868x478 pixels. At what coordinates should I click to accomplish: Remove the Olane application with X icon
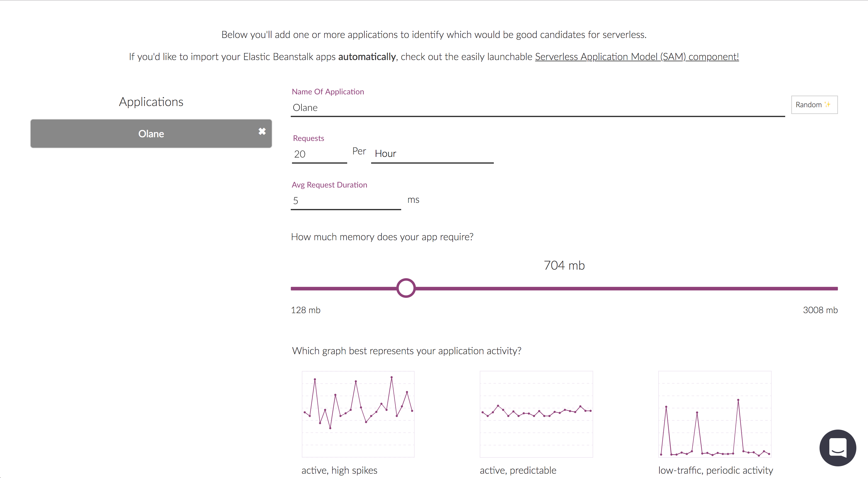pyautogui.click(x=262, y=131)
